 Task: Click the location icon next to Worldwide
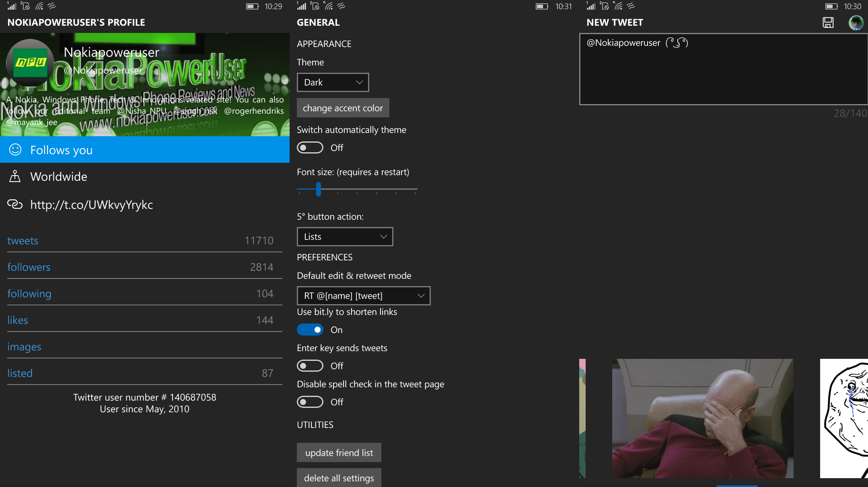coord(15,176)
